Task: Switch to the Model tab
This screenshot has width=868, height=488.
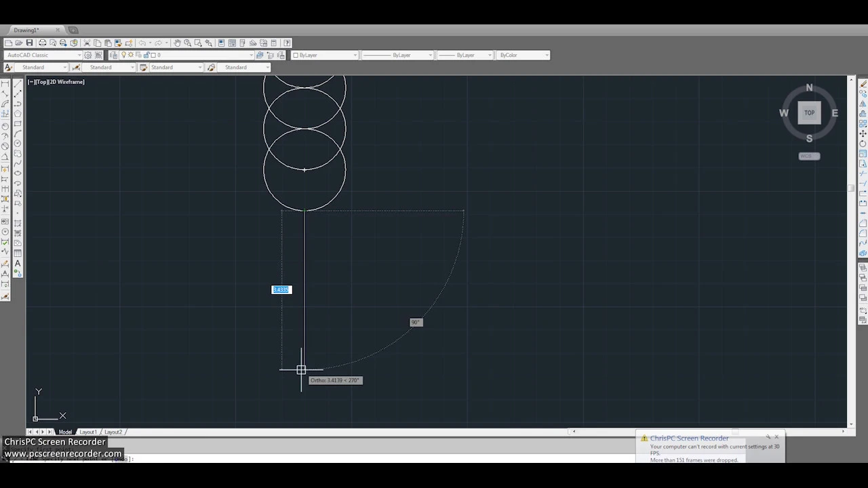Action: pos(65,432)
